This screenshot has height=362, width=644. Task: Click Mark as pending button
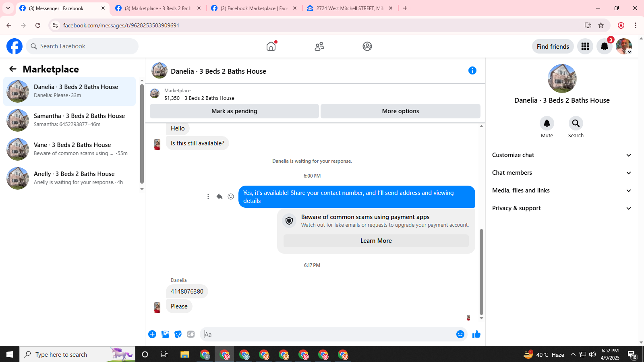(234, 111)
